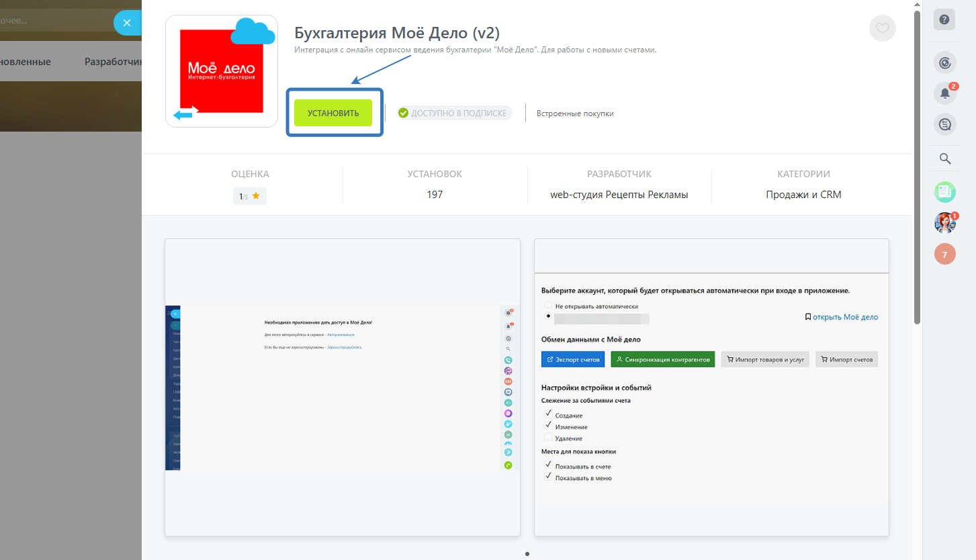Screen dimensions: 976x560
Task: Open the help question mark icon
Action: pyautogui.click(x=944, y=19)
